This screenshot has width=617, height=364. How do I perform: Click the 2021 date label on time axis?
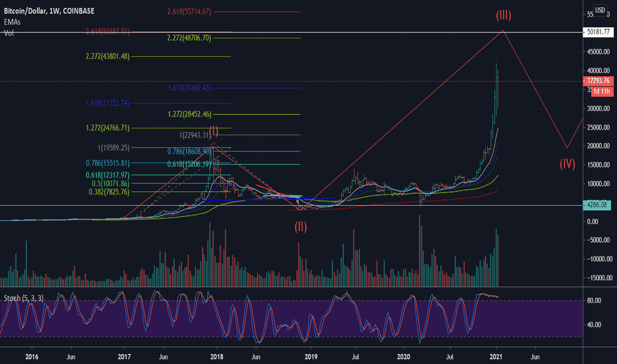pyautogui.click(x=497, y=357)
